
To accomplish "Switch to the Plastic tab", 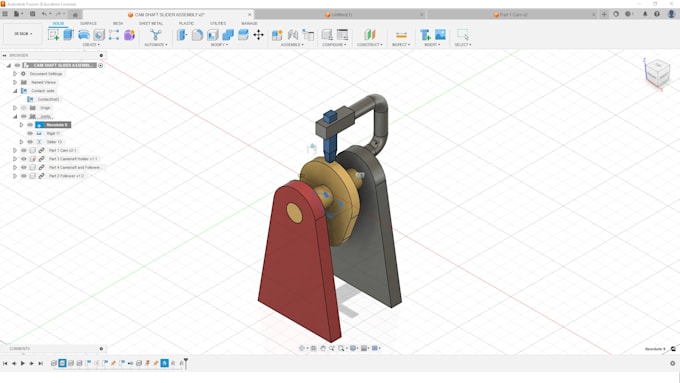I will pyautogui.click(x=186, y=23).
